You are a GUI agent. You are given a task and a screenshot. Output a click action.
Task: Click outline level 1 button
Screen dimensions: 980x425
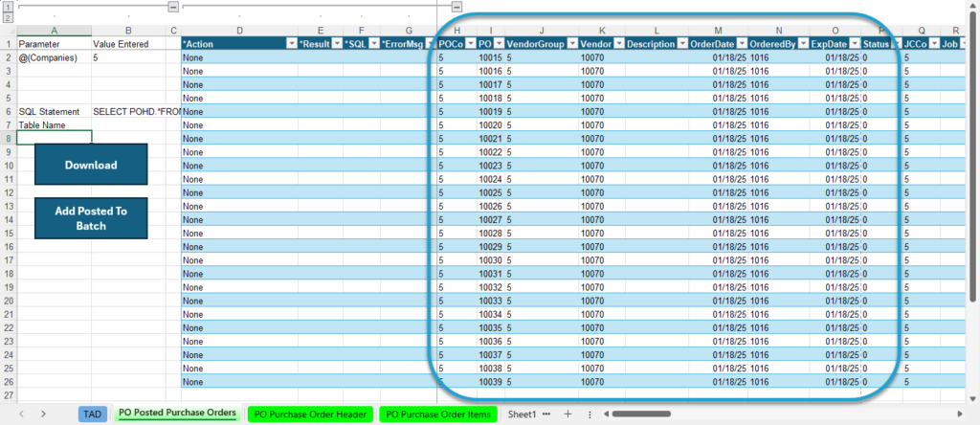[x=8, y=8]
